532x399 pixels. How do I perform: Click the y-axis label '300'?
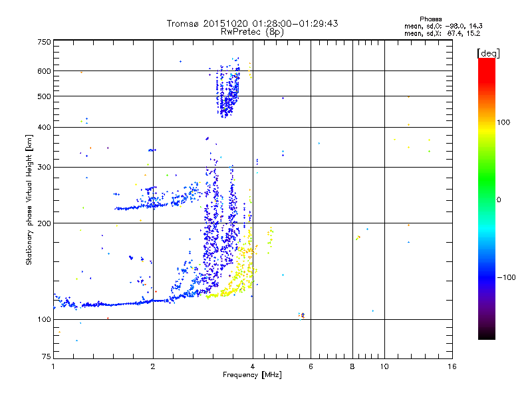pos(44,168)
